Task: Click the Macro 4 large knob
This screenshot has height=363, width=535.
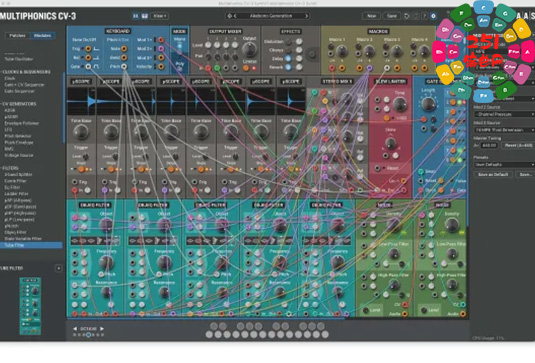Action: tap(424, 51)
